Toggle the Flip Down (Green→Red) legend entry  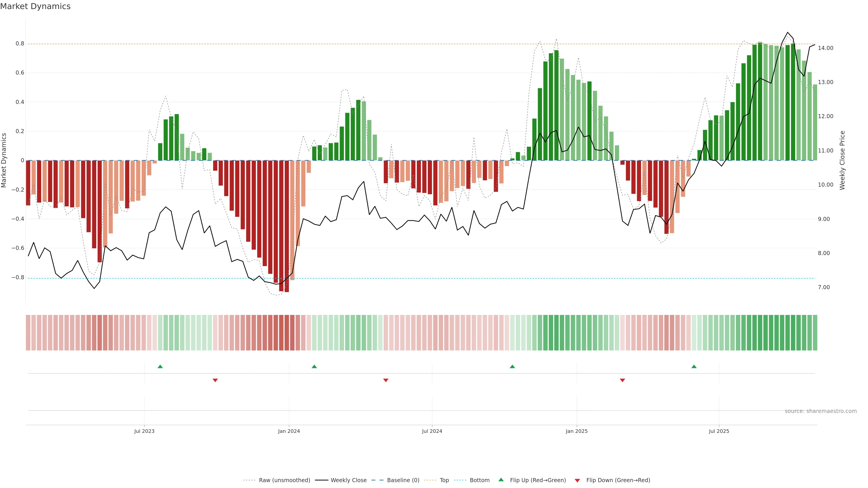click(618, 480)
